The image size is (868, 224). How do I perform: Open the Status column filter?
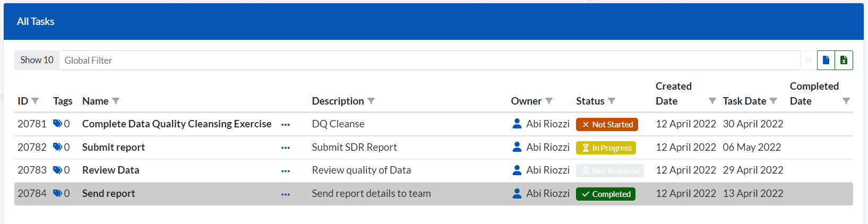[x=612, y=101]
